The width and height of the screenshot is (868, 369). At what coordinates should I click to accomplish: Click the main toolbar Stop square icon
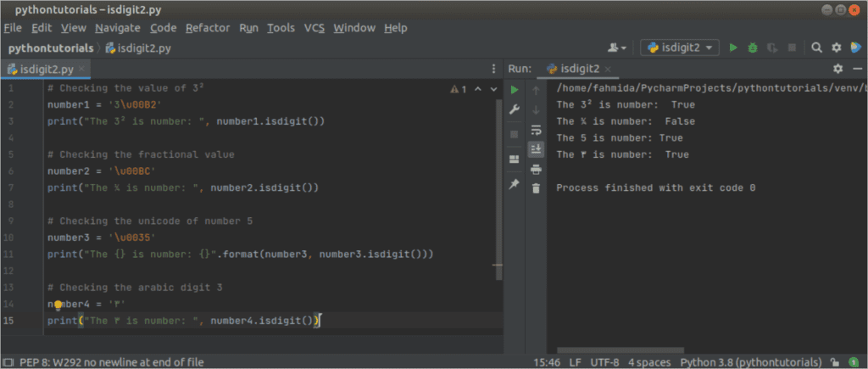click(792, 48)
